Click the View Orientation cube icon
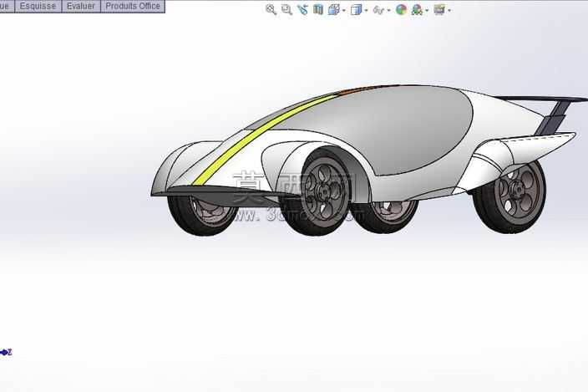 (x=334, y=10)
